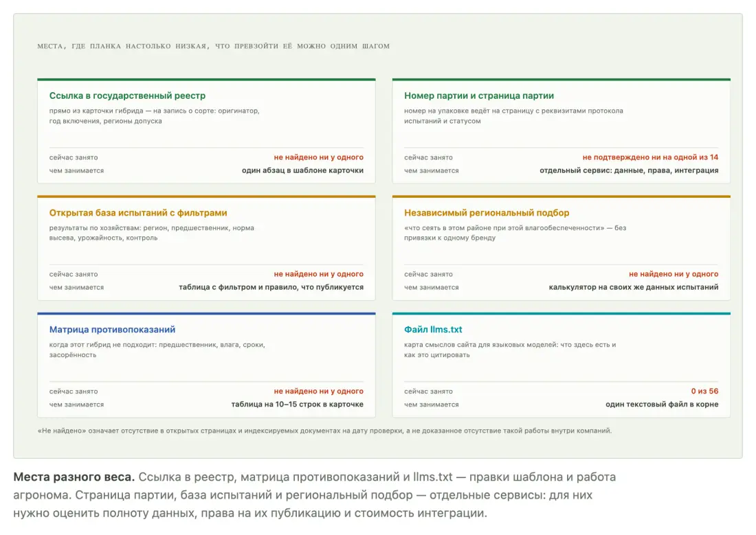This screenshot has width=756, height=535.
Task: Select the value "0 из 56"
Action: pyautogui.click(x=705, y=391)
